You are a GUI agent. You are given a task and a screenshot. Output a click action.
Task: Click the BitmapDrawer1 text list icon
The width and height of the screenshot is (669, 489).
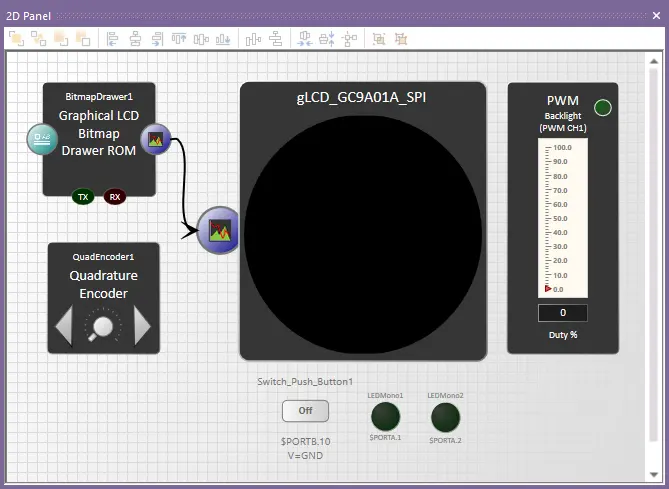click(42, 139)
